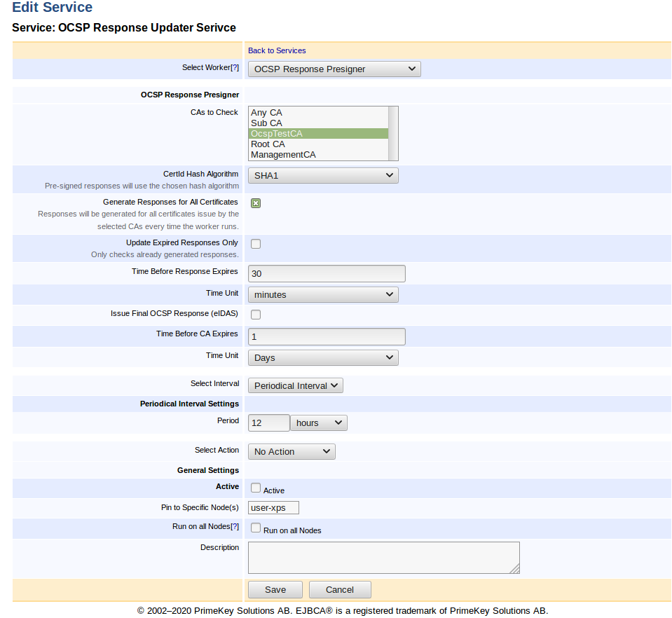Enable Issue Final OCSP Response (eIDAS)
This screenshot has height=618, width=672.
(255, 314)
